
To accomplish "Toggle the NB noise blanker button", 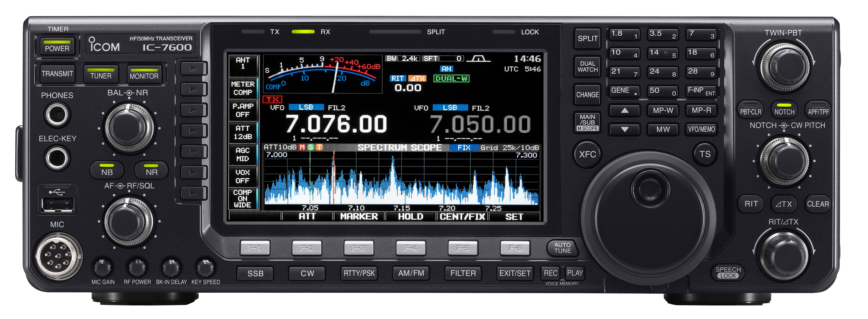I will coord(107,170).
